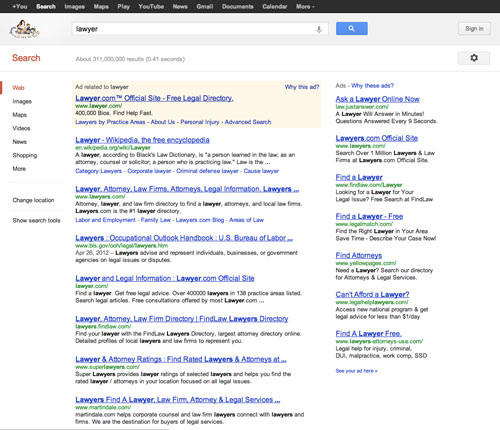Open 'Lawyers.com Official Site' side ad

[x=377, y=138]
